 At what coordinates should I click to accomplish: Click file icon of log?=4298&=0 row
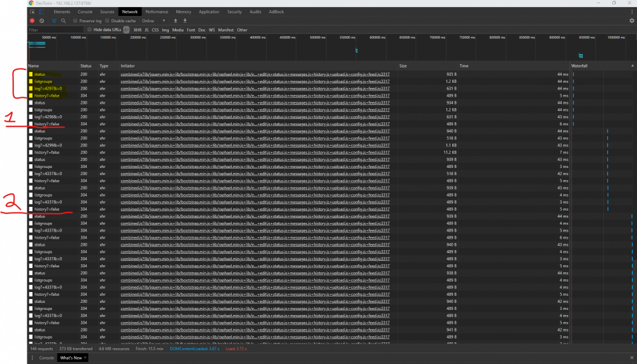31,117
